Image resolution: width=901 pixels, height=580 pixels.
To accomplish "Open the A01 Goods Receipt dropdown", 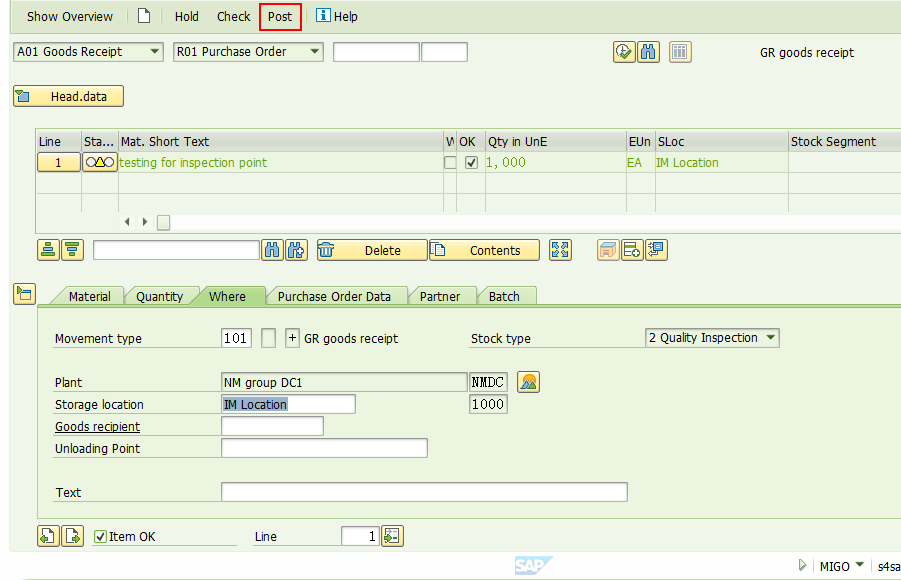I will tap(155, 51).
